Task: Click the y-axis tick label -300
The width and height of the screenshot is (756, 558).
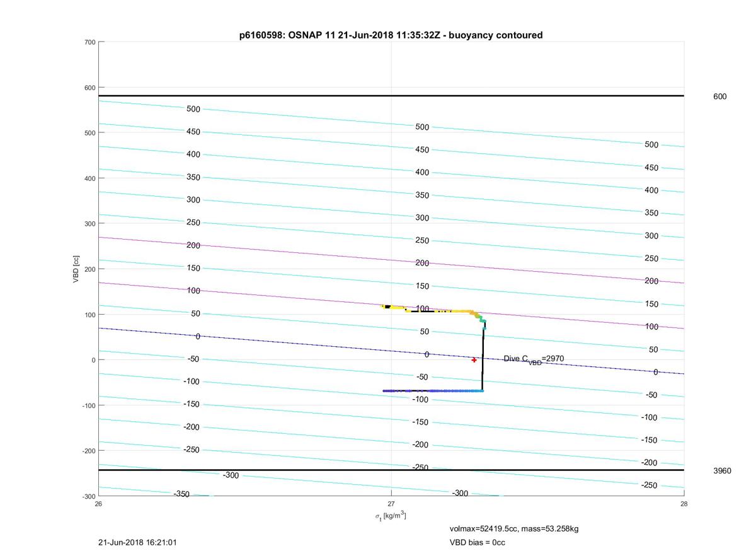Action: (88, 496)
